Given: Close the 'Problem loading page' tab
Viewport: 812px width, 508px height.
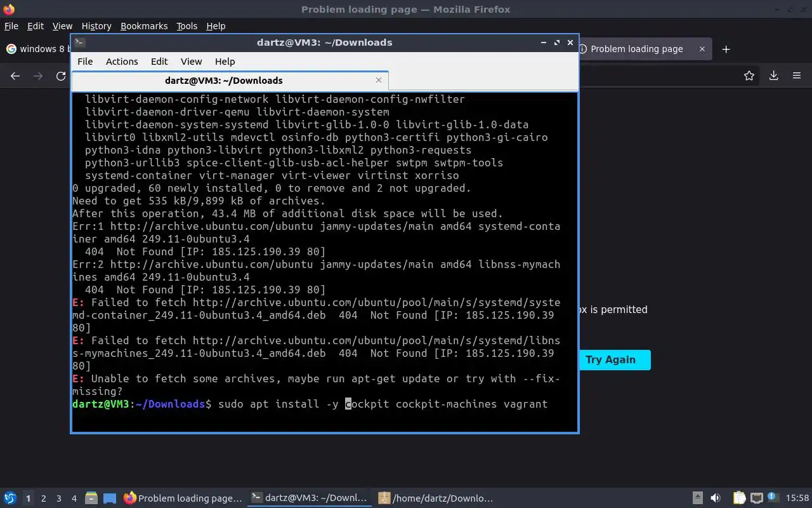Looking at the screenshot, I should coord(702,49).
